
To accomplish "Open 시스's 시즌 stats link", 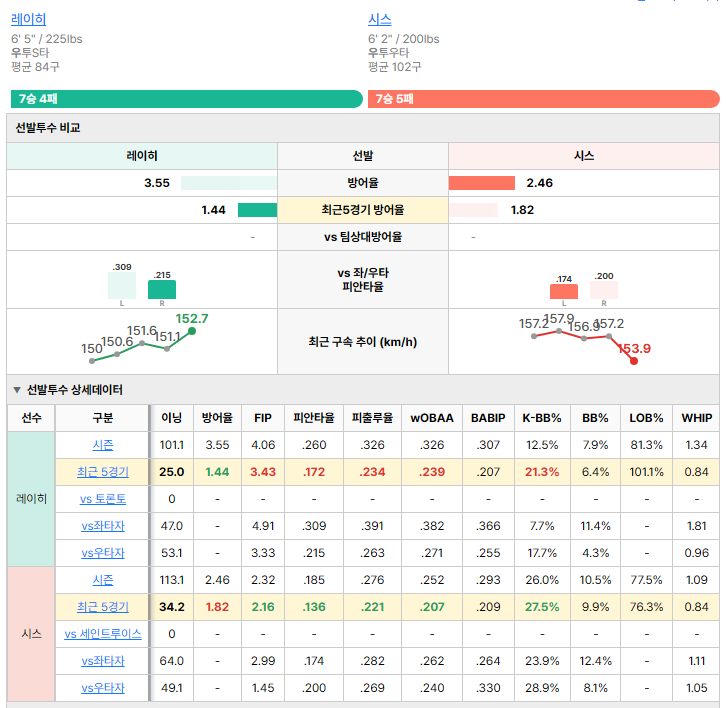I will 103,580.
